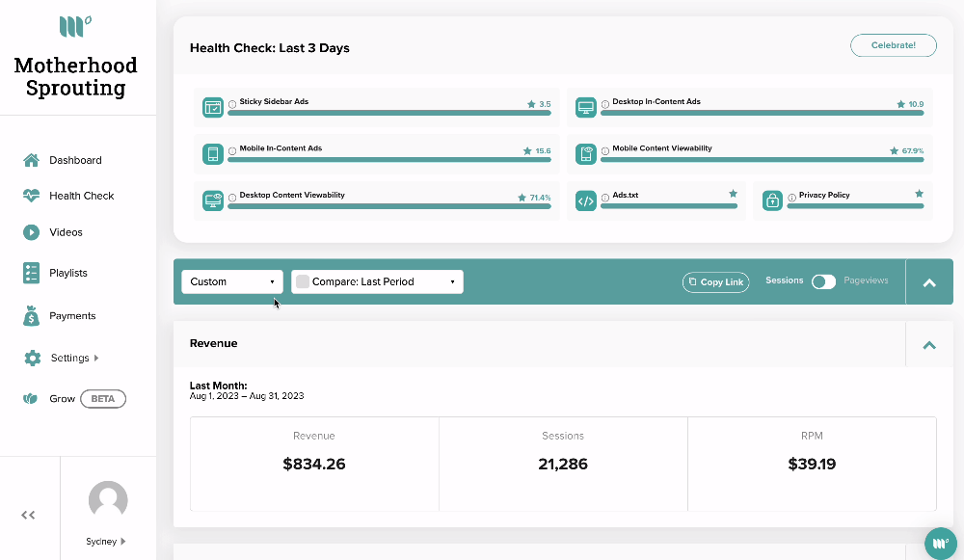Screen dimensions: 964x560
Task: Click the $834.26 revenue value
Action: coord(314,465)
